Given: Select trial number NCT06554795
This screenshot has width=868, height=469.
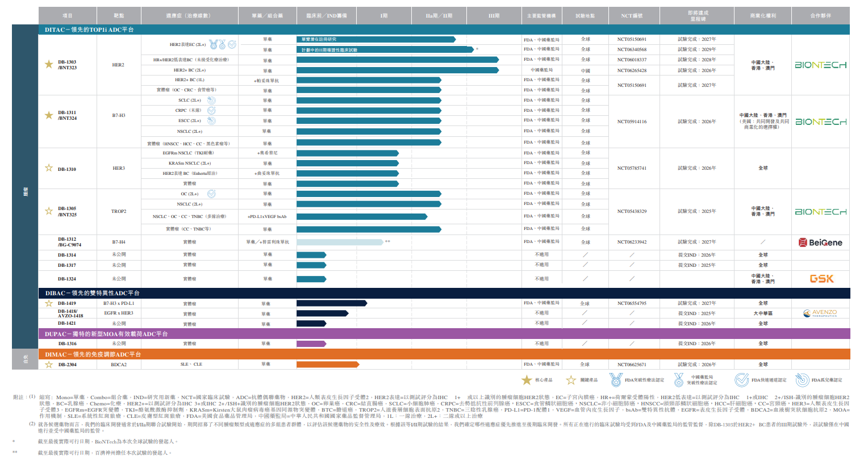Looking at the screenshot, I should [632, 303].
